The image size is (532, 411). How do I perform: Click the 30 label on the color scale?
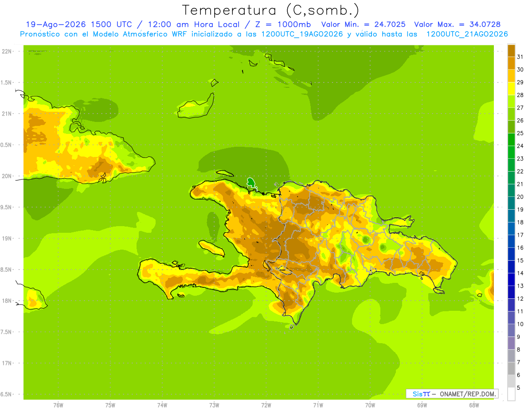click(520, 70)
